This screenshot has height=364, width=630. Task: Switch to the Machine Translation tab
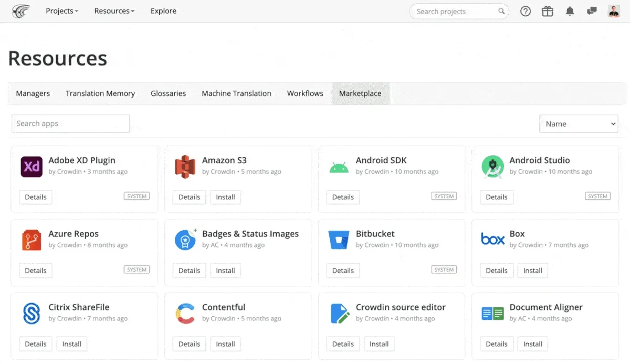(236, 93)
